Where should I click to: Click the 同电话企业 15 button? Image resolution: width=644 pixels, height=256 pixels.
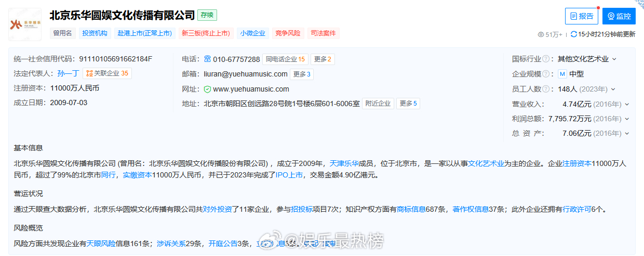(x=285, y=59)
